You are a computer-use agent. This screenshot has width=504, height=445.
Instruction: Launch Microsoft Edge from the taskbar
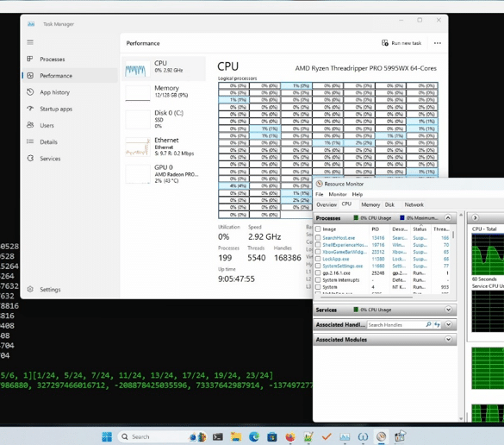coord(254,436)
